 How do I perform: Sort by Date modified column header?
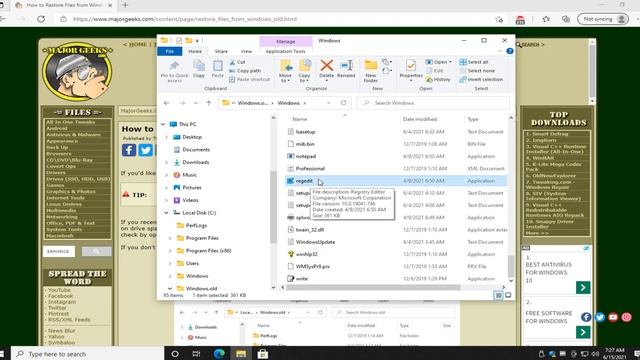(x=420, y=119)
